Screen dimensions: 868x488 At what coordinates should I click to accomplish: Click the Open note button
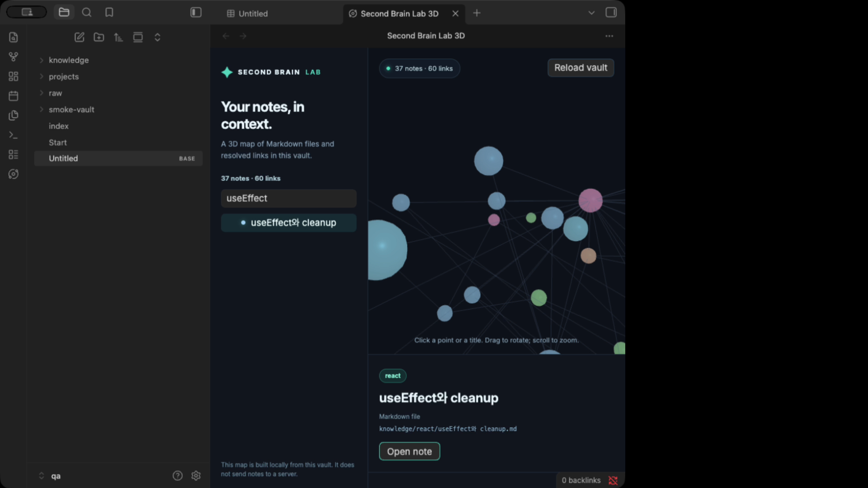click(409, 451)
